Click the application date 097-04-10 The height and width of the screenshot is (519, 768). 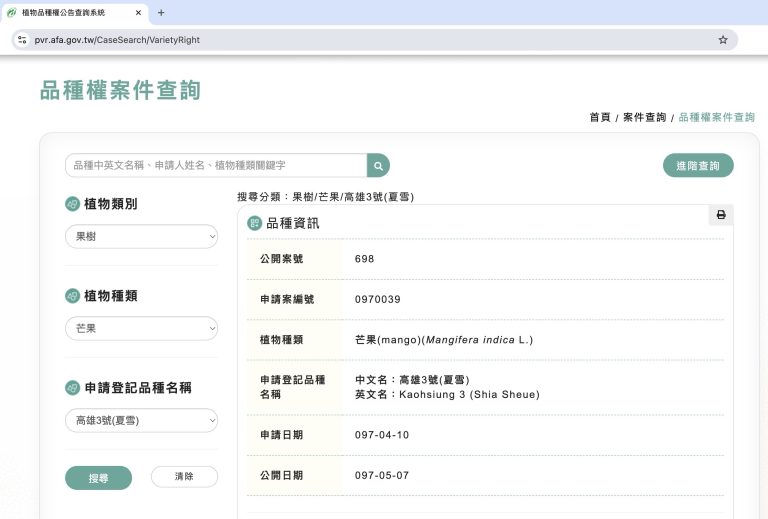[382, 435]
